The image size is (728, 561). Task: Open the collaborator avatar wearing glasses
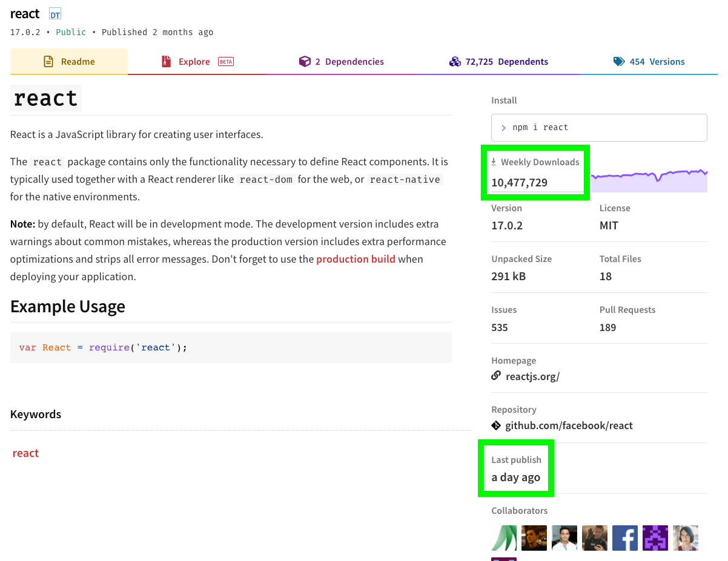686,538
